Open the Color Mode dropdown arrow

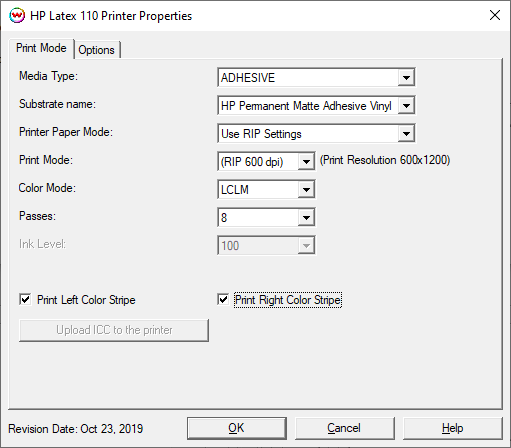point(306,190)
